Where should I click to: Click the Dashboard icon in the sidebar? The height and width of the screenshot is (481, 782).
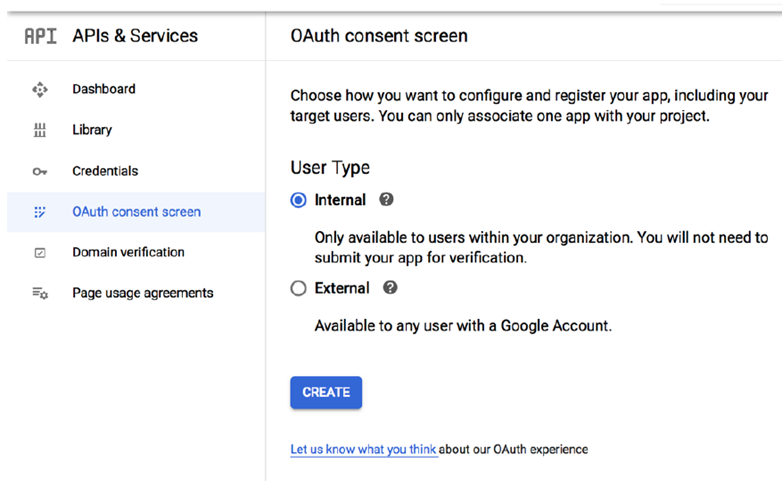[40, 89]
